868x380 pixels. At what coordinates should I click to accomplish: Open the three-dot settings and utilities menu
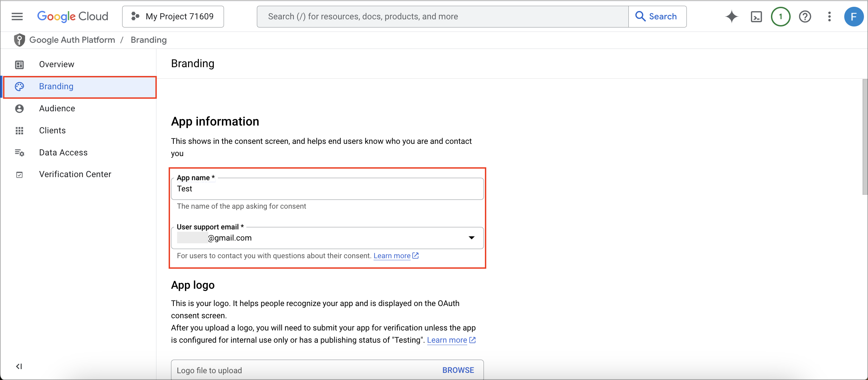829,16
